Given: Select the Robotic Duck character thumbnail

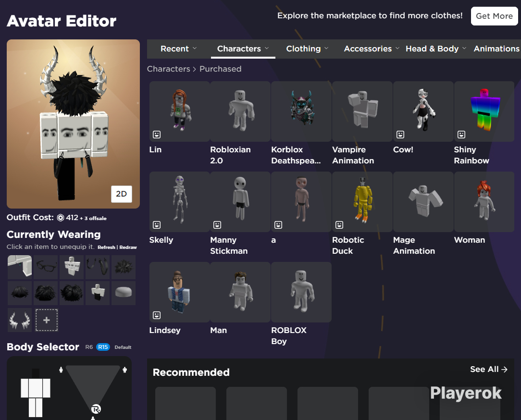Looking at the screenshot, I should pos(362,202).
